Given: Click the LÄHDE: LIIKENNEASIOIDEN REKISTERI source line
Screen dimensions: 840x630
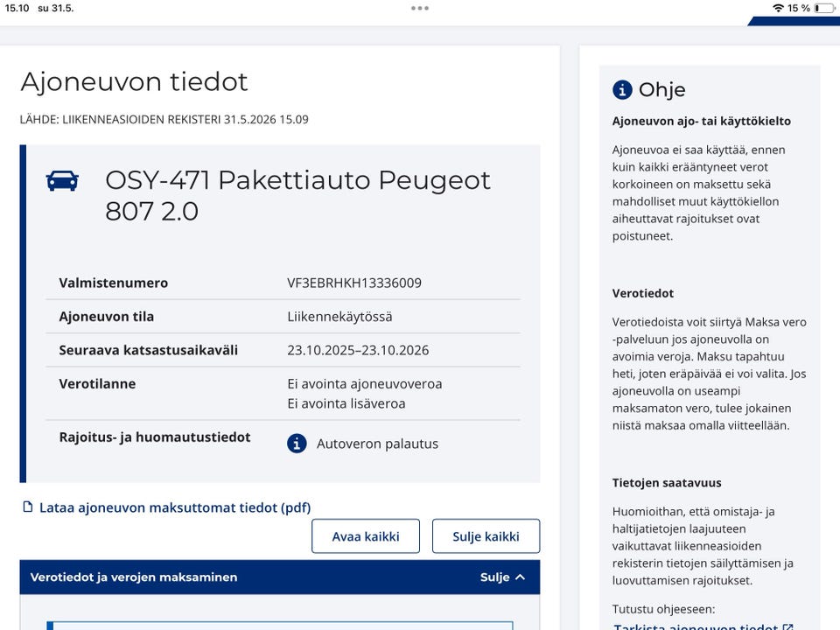Looking at the screenshot, I should point(164,120).
